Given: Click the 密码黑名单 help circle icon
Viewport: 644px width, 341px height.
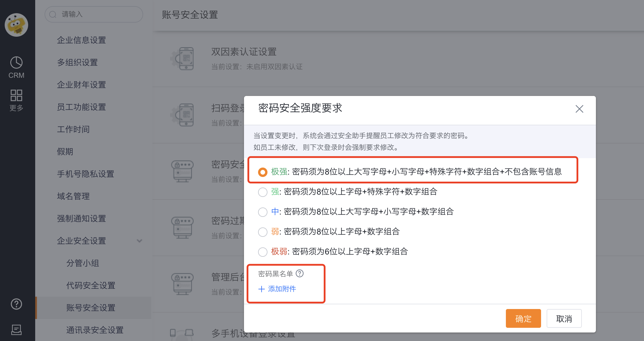Looking at the screenshot, I should point(300,274).
